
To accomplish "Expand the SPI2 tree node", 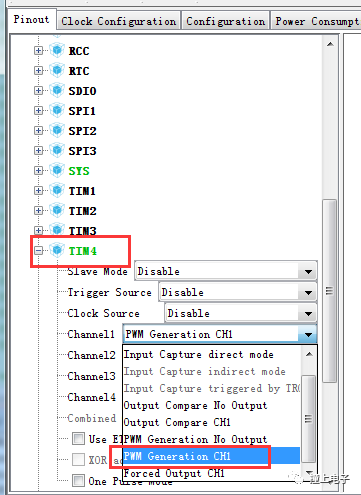I will 39,131.
